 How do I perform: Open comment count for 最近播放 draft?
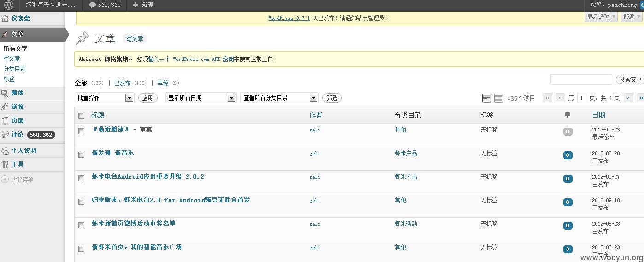click(x=568, y=132)
